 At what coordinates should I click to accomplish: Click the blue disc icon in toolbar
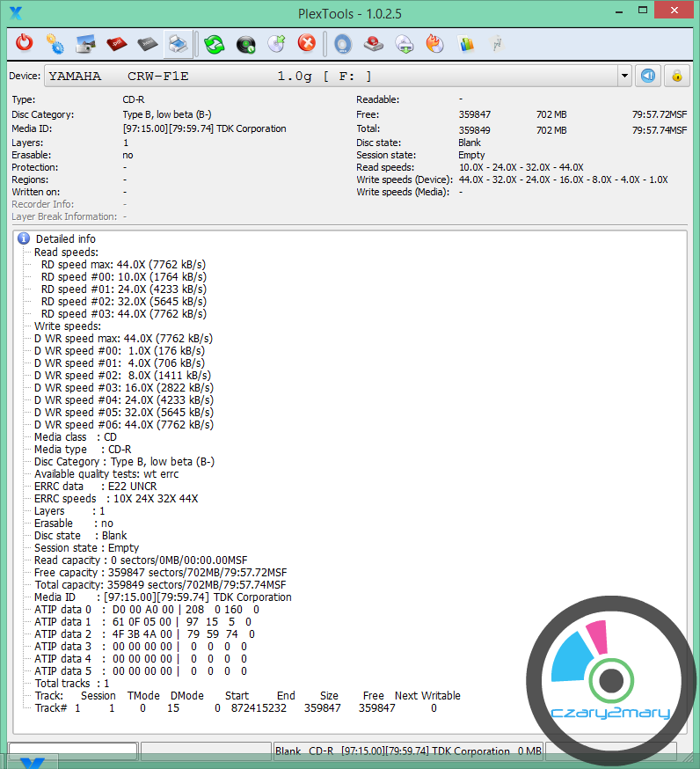click(x=342, y=43)
